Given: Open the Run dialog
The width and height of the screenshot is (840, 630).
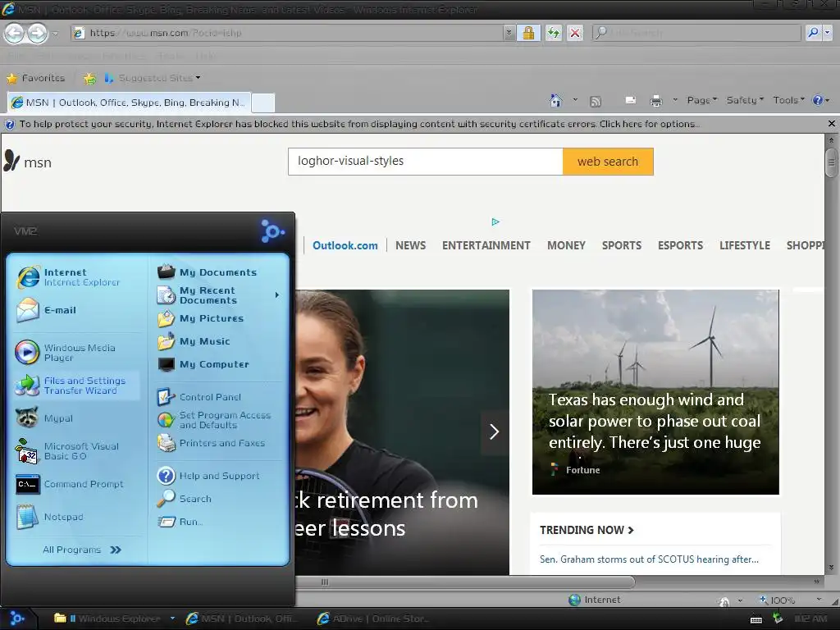Looking at the screenshot, I should click(218, 522).
